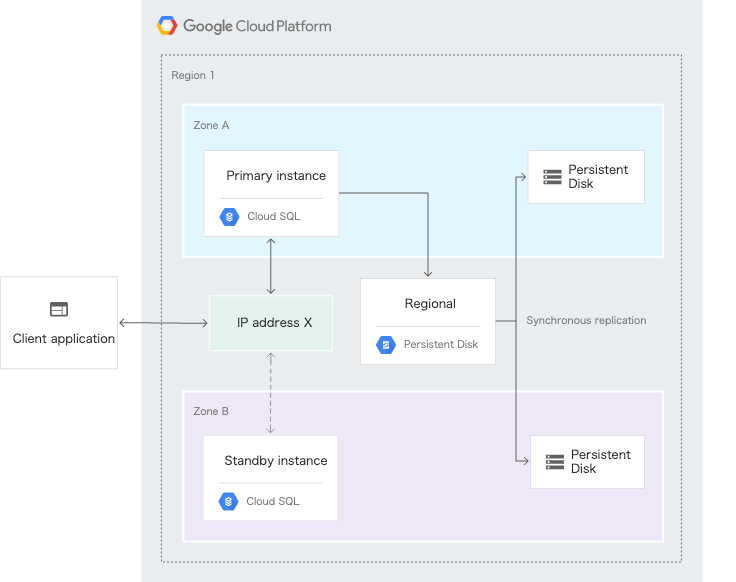
Task: Select the IP address X box
Action: pos(271,323)
